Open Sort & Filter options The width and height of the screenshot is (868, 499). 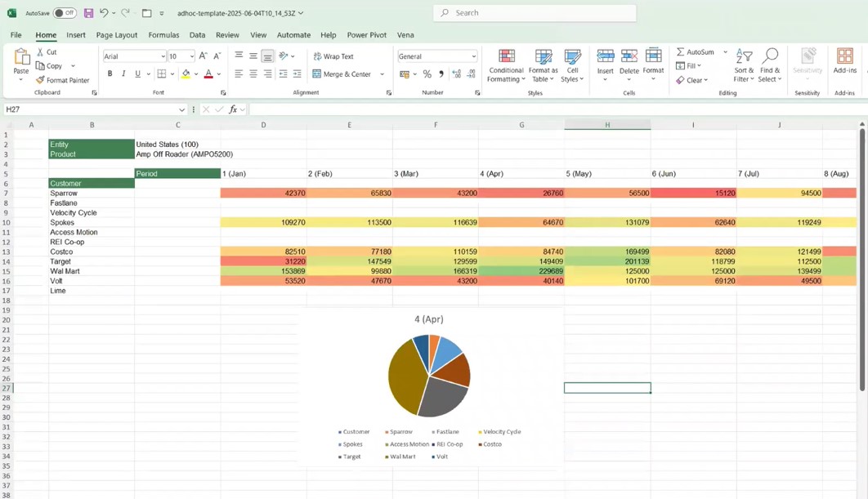pos(744,65)
